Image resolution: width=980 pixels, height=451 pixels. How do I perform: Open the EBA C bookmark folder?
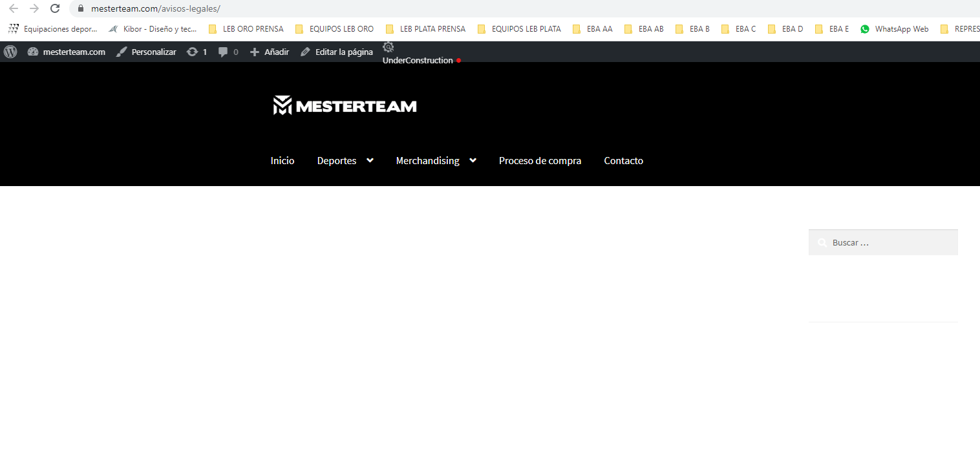pos(738,28)
